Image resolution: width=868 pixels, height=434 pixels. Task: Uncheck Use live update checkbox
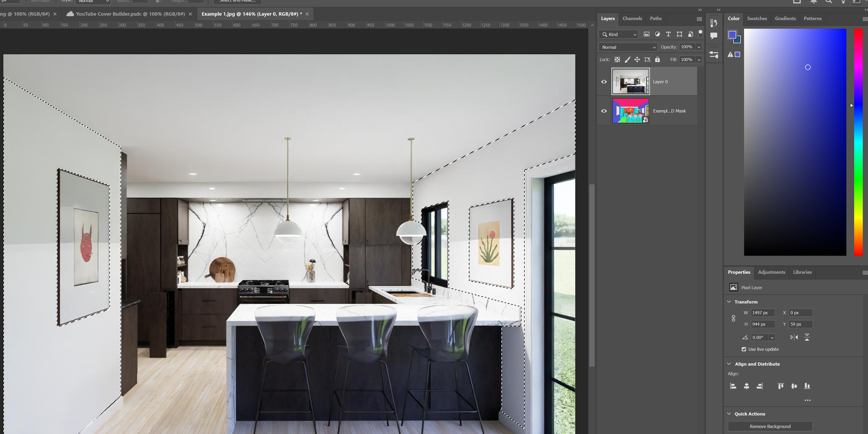[744, 349]
